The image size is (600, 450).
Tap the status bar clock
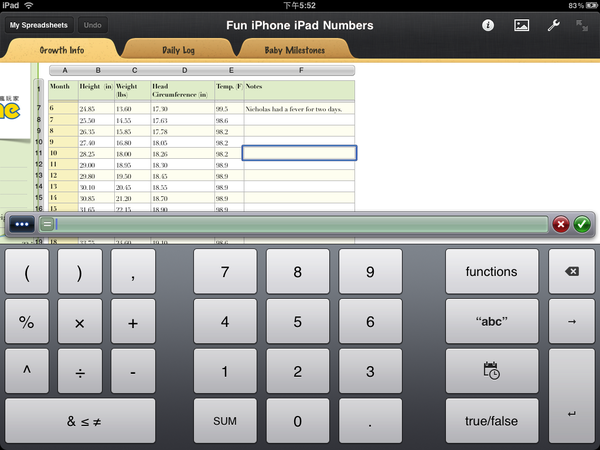coord(300,5)
